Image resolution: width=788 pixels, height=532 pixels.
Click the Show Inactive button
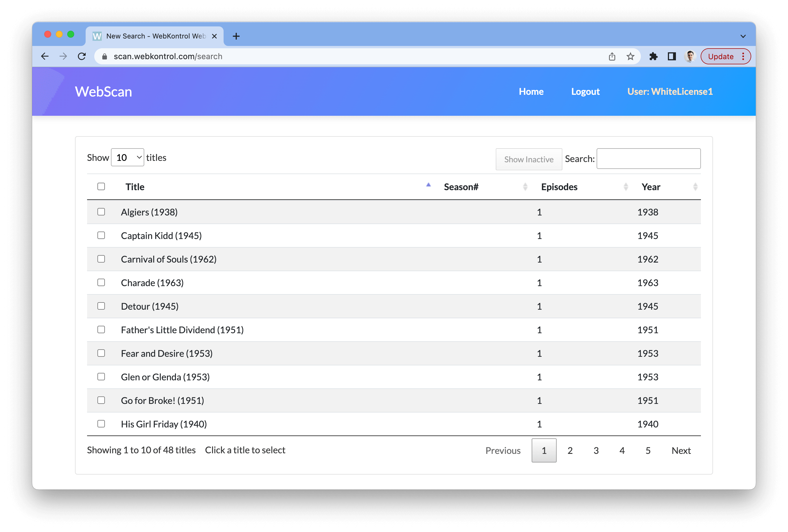(528, 159)
